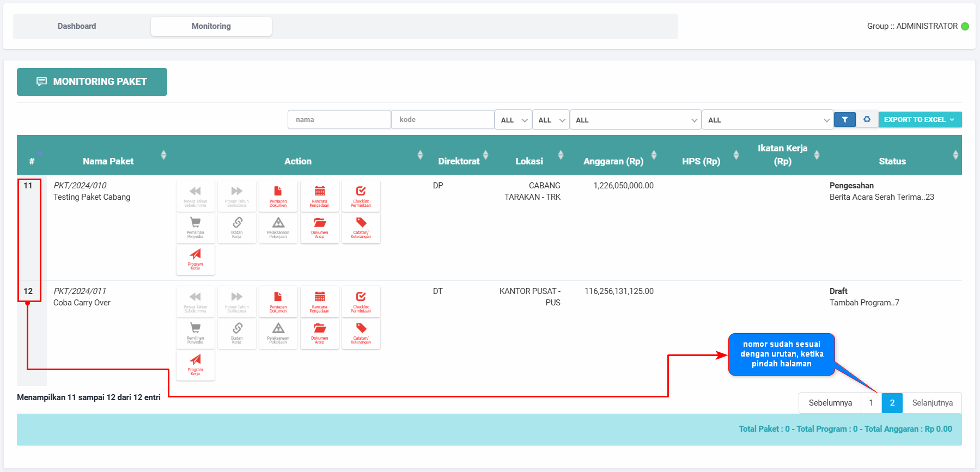The height and width of the screenshot is (472, 980).
Task: Click the nama search field
Action: click(339, 120)
